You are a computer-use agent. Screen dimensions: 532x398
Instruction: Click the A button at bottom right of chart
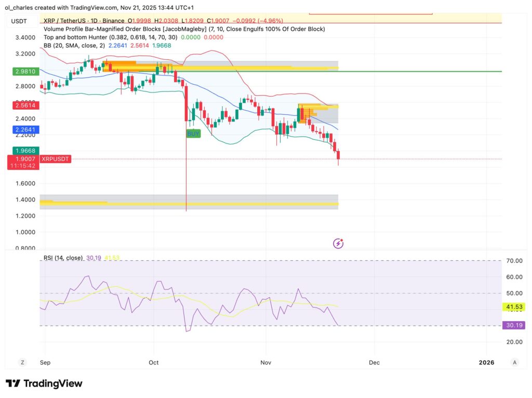[514, 362]
